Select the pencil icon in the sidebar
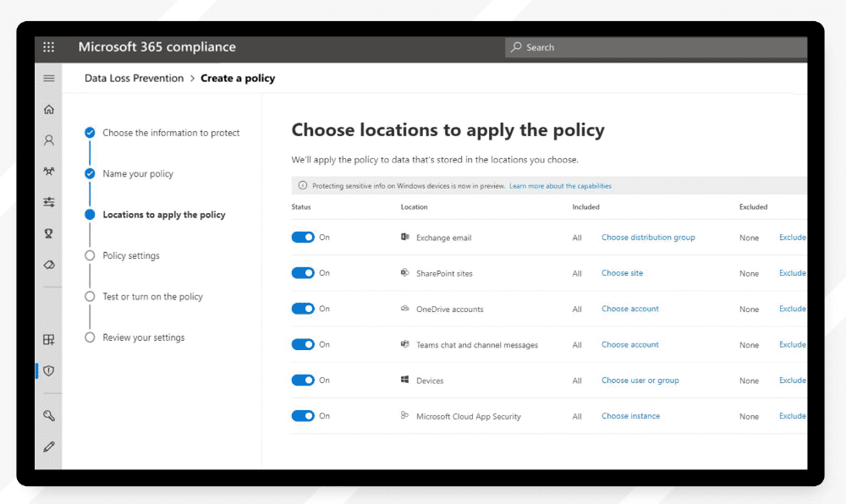The image size is (846, 504). click(48, 445)
